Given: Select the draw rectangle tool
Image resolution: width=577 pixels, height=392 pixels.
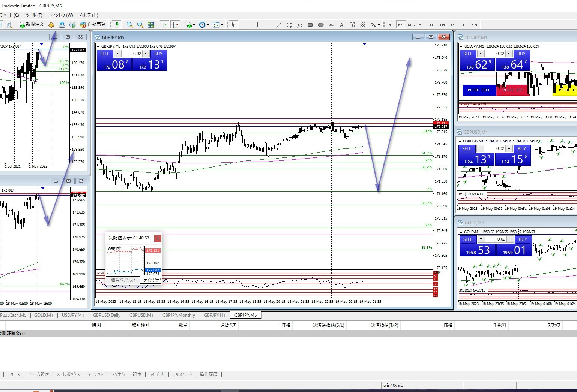Looking at the screenshot, I should tap(310, 25).
